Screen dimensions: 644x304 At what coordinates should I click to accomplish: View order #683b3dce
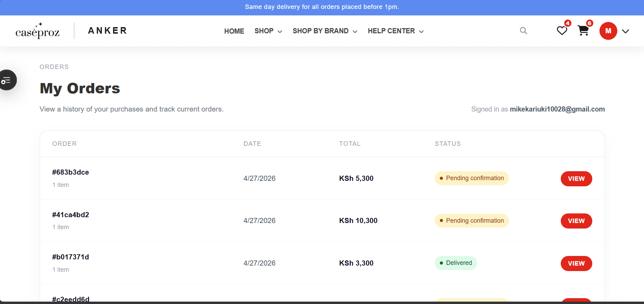576,179
